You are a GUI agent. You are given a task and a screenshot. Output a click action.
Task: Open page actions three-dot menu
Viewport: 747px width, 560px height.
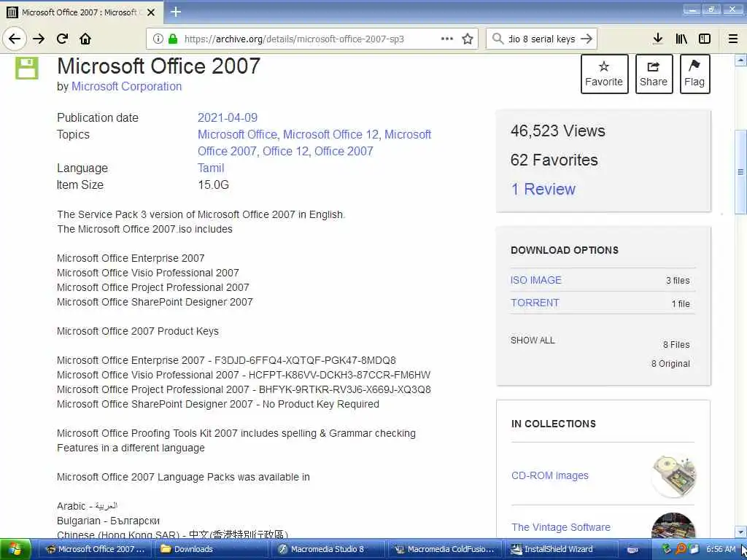pos(447,39)
